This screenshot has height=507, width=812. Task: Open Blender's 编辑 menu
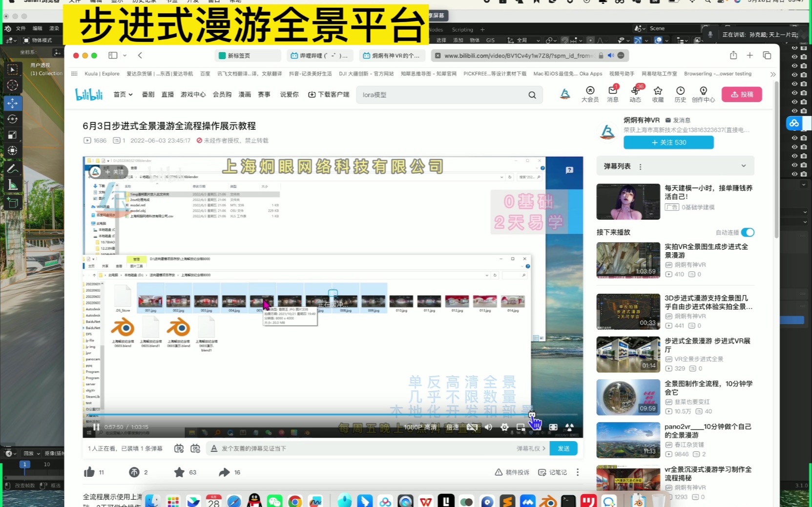click(38, 28)
